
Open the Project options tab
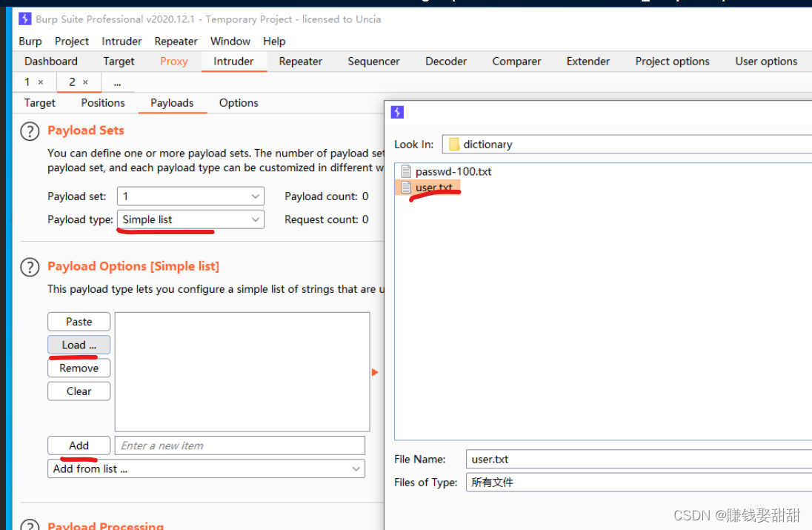tap(672, 61)
